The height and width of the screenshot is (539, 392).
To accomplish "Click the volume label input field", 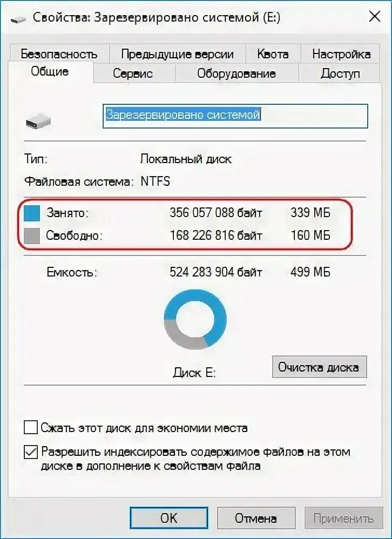I will click(x=235, y=116).
